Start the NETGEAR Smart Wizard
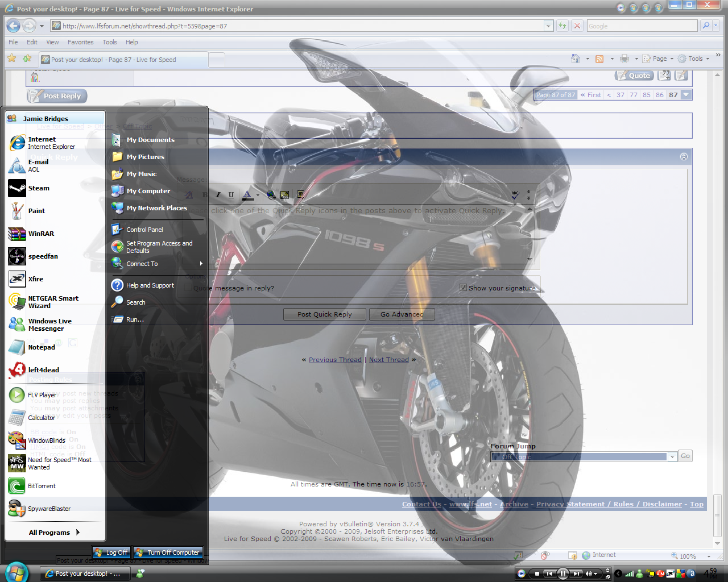Image resolution: width=728 pixels, height=582 pixels. tap(55, 302)
